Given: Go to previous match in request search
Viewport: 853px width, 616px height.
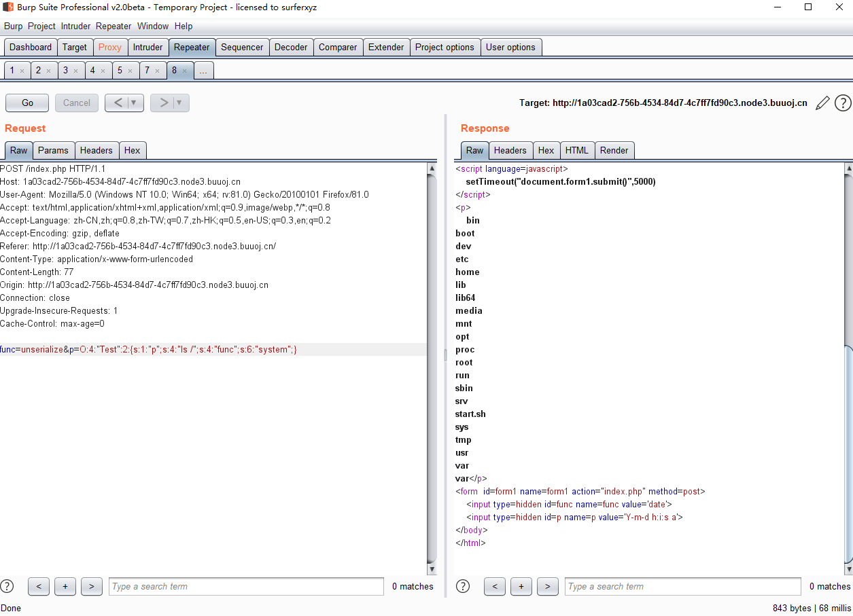Looking at the screenshot, I should tap(39, 586).
